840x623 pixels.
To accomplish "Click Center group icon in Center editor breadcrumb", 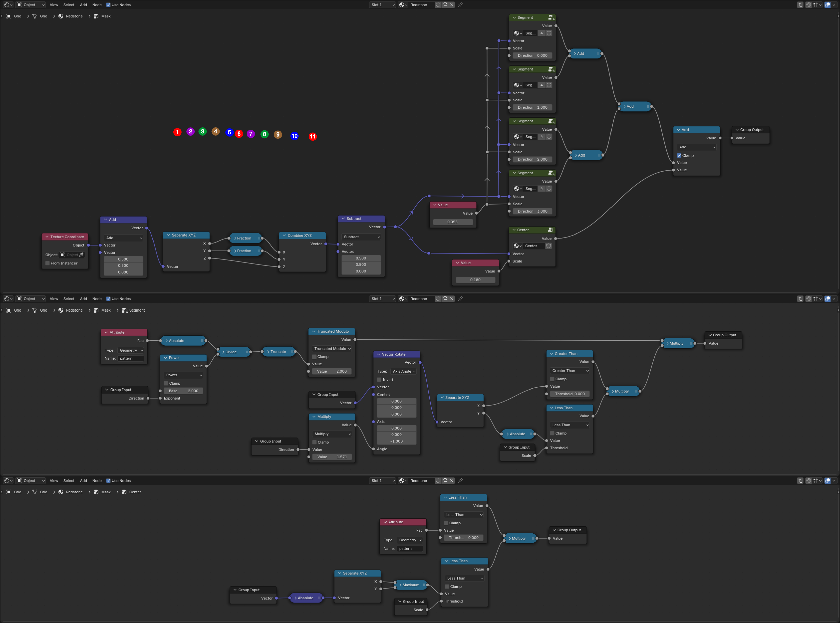I will coord(124,492).
